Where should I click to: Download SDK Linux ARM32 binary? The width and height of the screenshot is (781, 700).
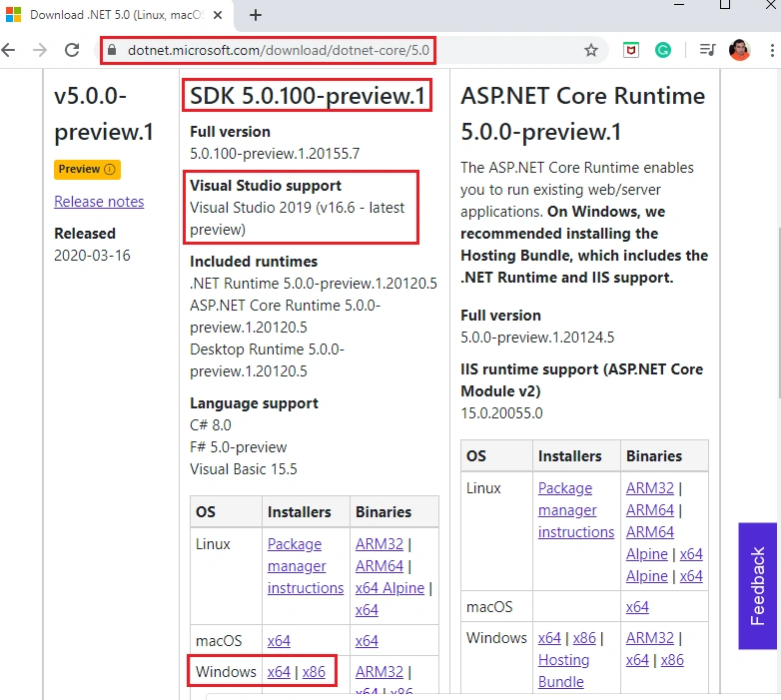pyautogui.click(x=380, y=544)
